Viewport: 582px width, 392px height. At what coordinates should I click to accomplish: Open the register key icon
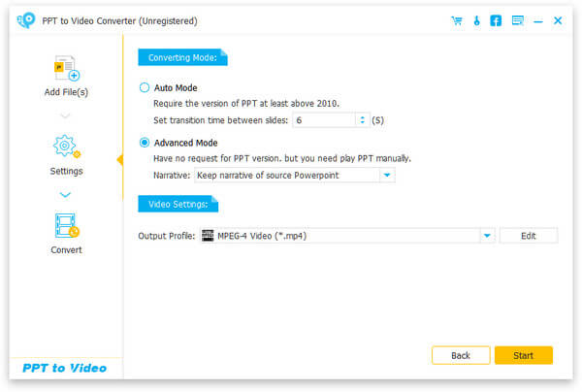click(476, 20)
